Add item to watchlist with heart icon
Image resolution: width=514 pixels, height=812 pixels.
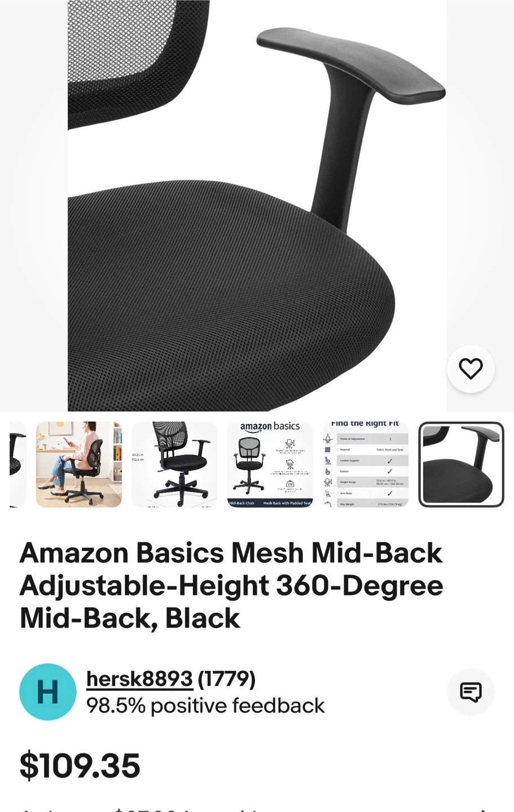pyautogui.click(x=471, y=369)
